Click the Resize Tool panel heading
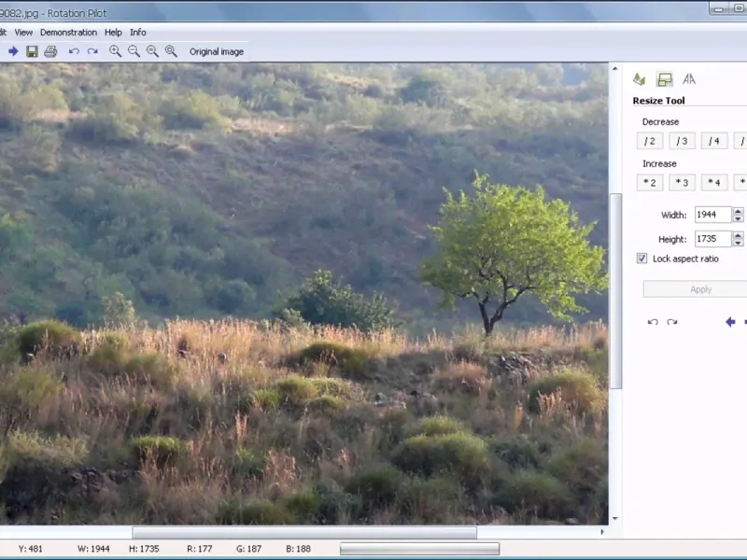 pyautogui.click(x=658, y=101)
